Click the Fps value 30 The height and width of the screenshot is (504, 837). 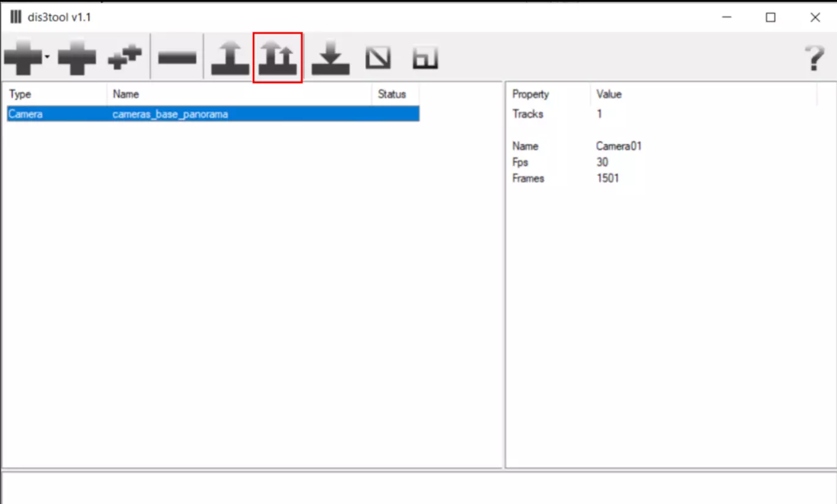[x=602, y=162]
